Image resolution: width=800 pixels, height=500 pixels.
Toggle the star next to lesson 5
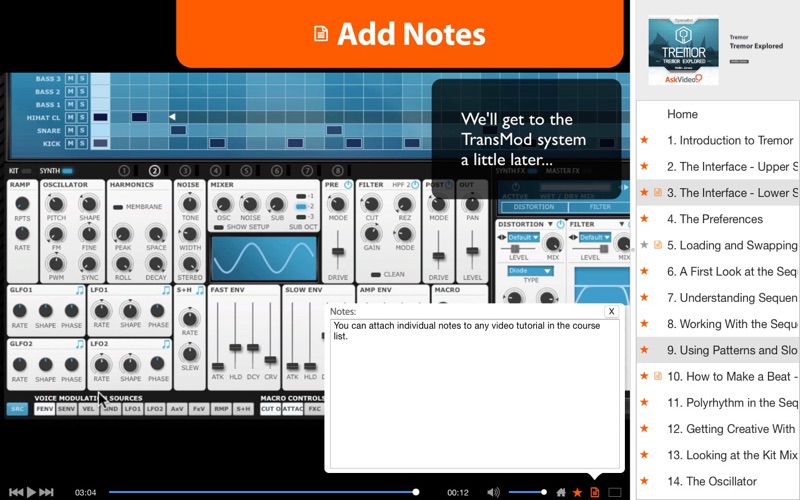(644, 245)
